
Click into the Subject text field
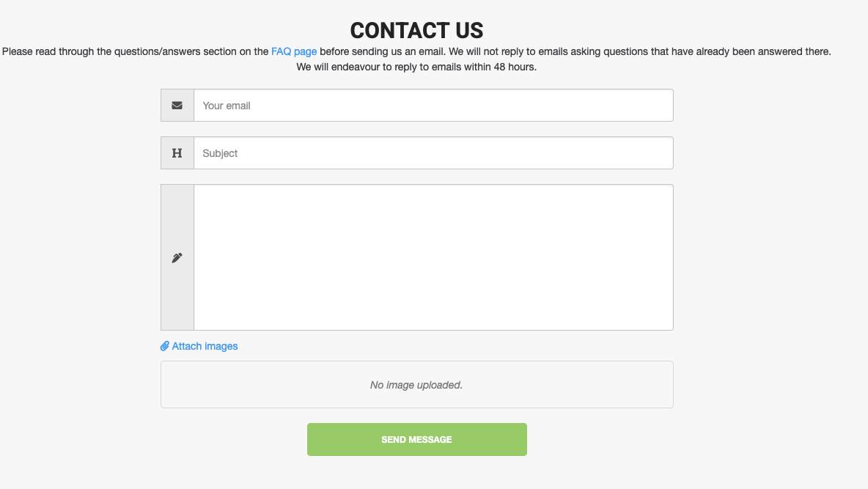point(433,153)
